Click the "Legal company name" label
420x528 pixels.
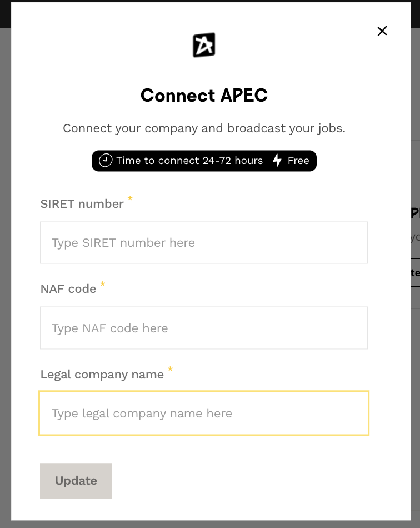[102, 375]
